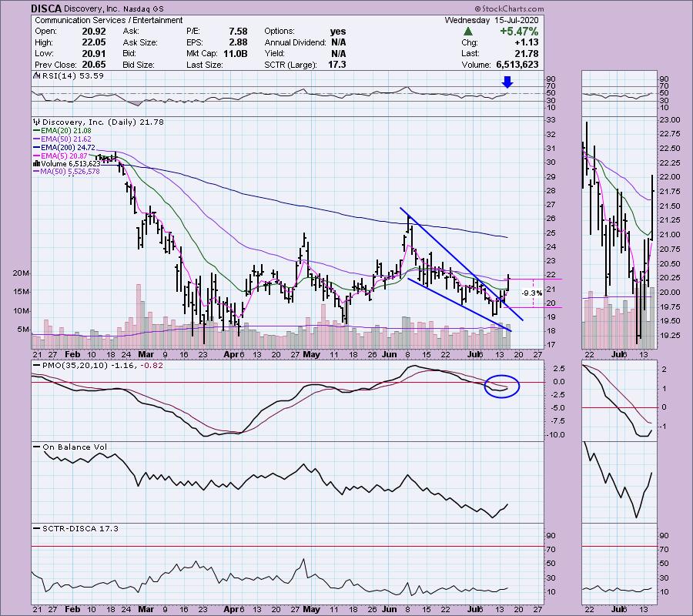The height and width of the screenshot is (616, 693).
Task: Click the Discovery, Inc. (Daily) 21.78 legend
Action: (x=103, y=122)
